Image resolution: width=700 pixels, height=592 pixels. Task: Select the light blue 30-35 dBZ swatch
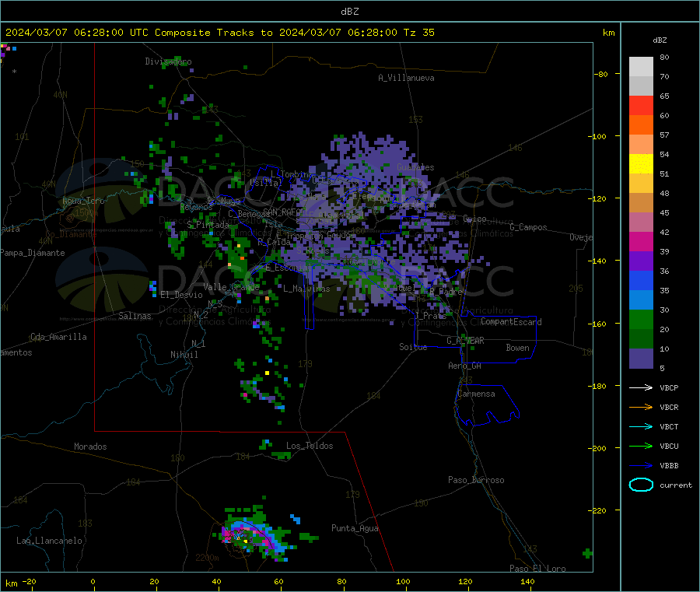point(641,300)
